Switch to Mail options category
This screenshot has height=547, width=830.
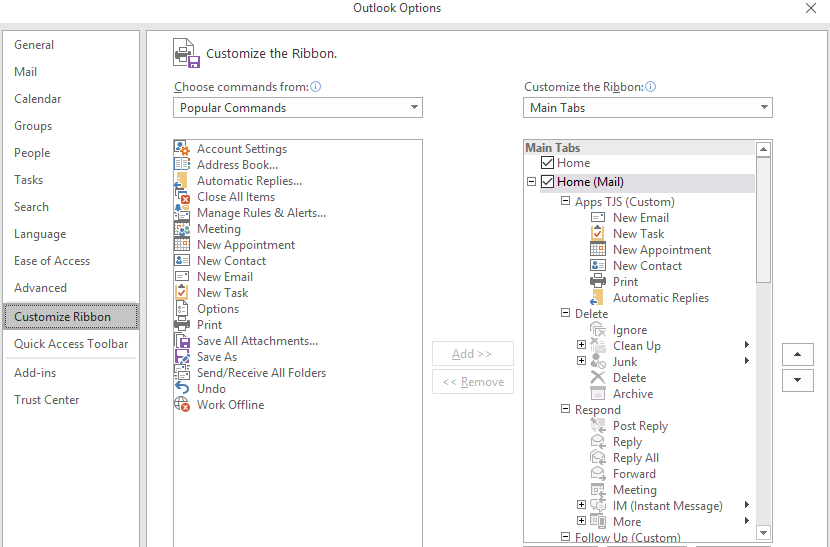(71, 71)
